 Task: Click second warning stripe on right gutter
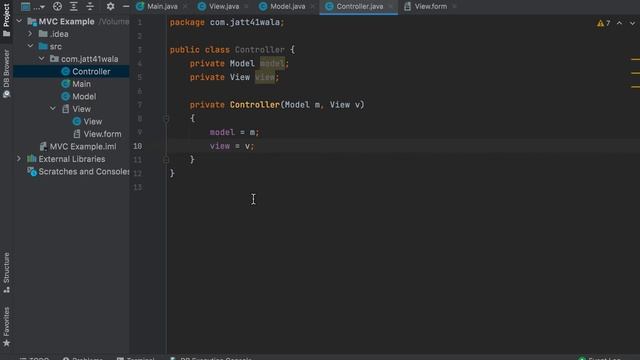coord(635,73)
